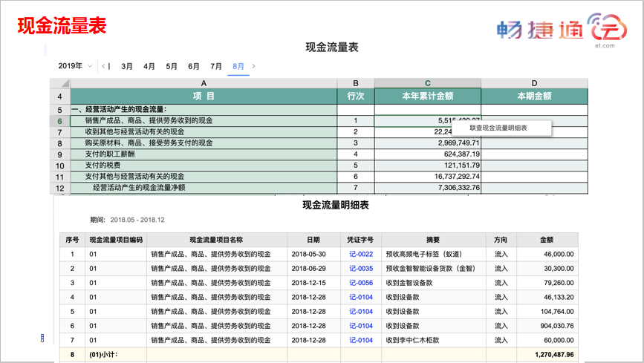Screen dimensions: 644x363
Task: Open voucher link 记-0022
Action: [x=361, y=254]
